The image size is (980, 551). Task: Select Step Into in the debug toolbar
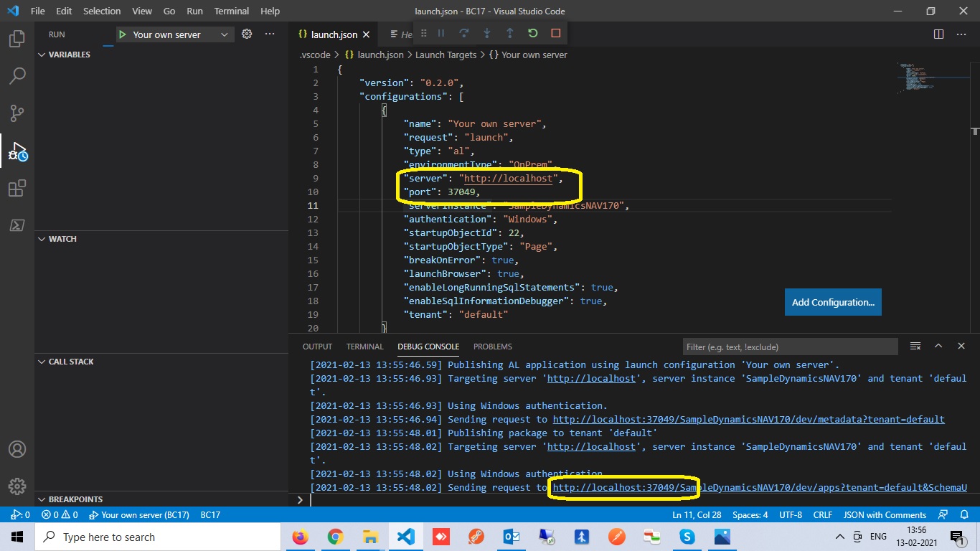pos(486,33)
